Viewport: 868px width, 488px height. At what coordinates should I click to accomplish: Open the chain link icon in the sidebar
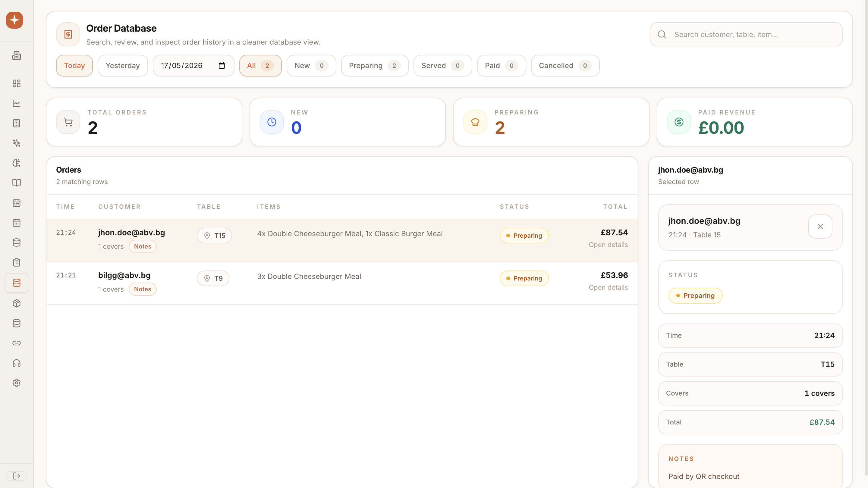[17, 343]
